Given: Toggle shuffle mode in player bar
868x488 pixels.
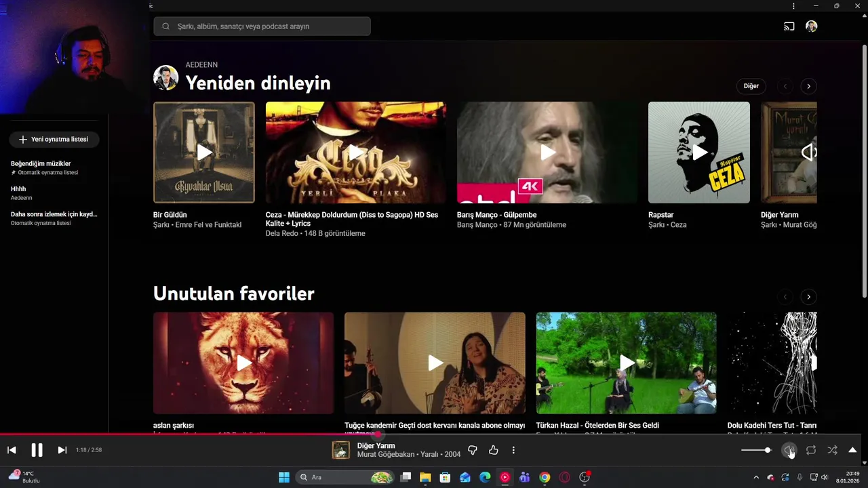Looking at the screenshot, I should coord(832,450).
